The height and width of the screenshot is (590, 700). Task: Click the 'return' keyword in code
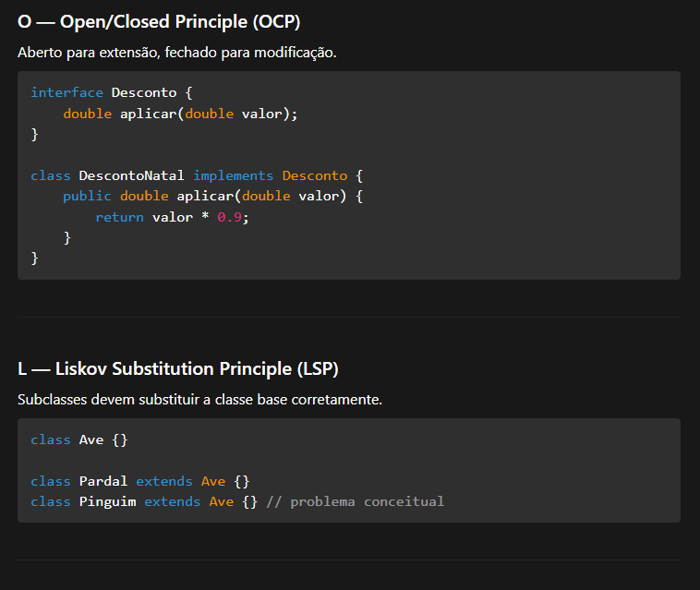click(119, 217)
